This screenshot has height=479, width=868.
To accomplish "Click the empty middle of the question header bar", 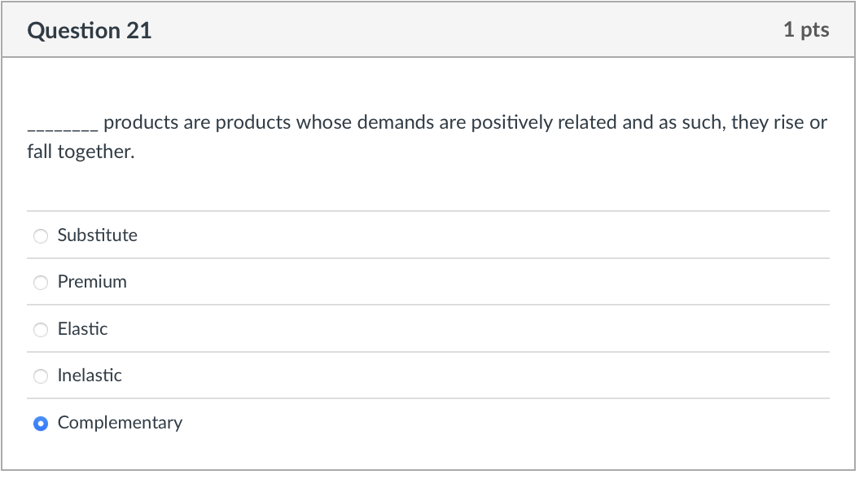I will click(464, 31).
